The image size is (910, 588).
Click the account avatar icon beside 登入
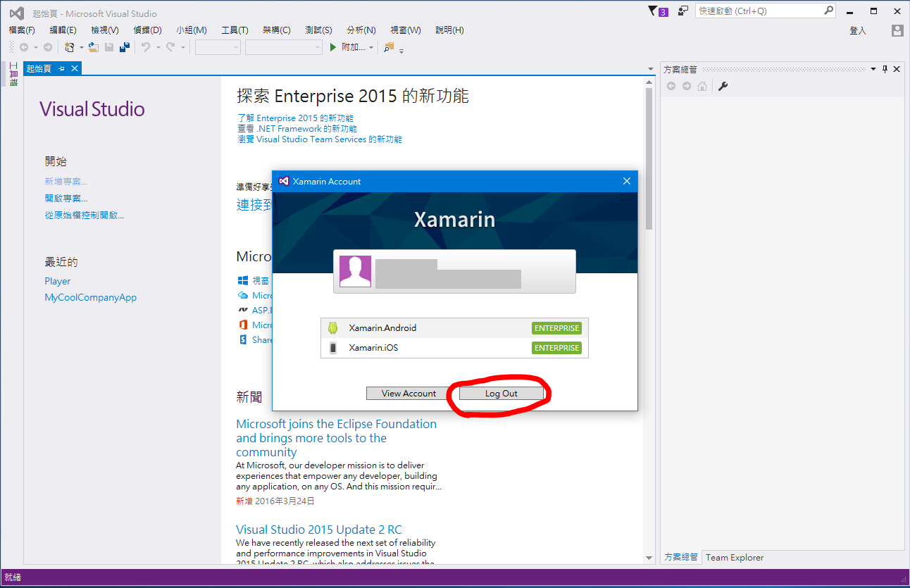(897, 30)
